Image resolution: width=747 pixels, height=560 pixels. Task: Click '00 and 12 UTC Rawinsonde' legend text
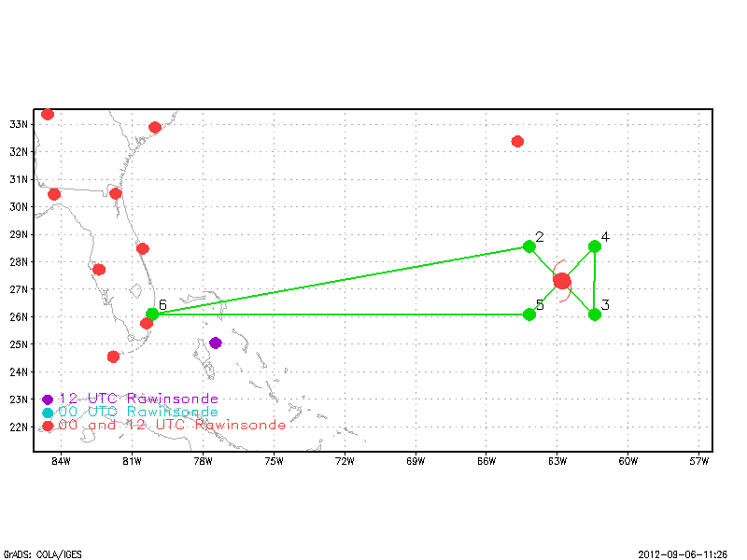point(172,425)
